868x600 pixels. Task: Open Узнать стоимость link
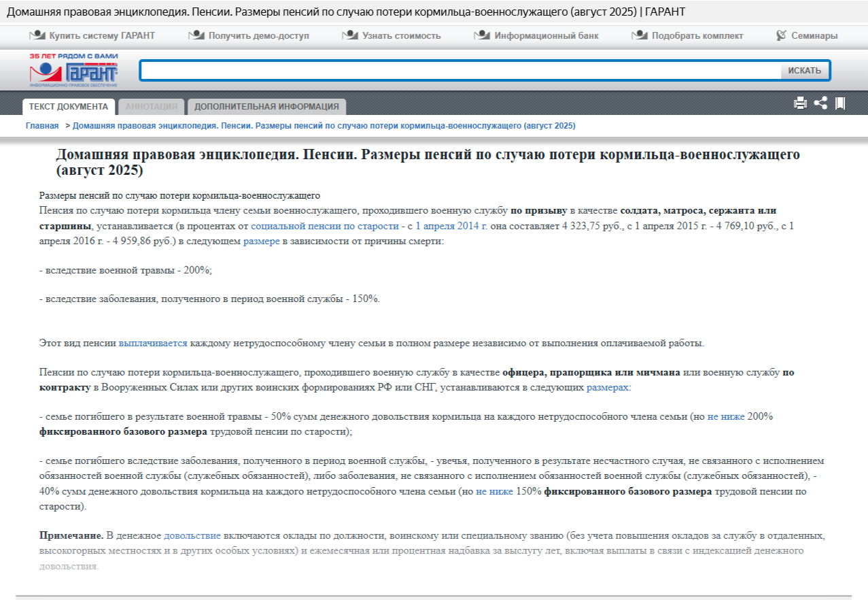[x=402, y=35]
